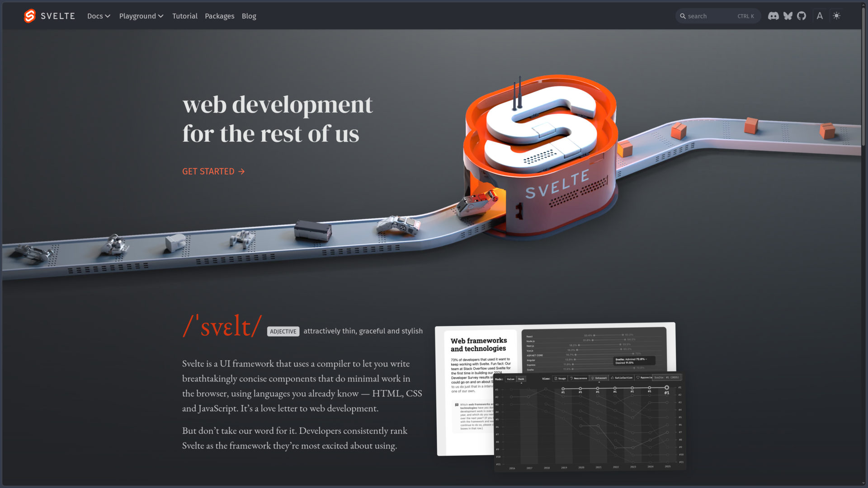Open the Blog nav item
This screenshot has height=488, width=868.
point(249,16)
